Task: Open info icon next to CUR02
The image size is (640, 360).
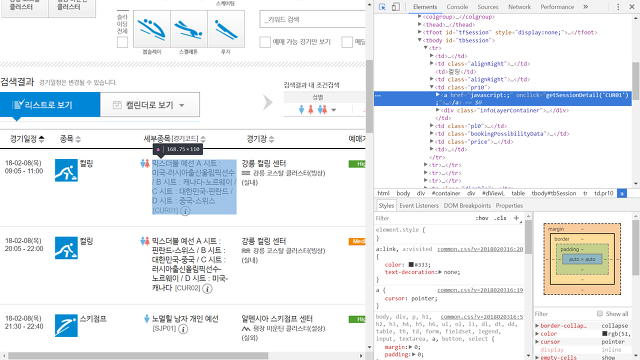Action: [207, 289]
